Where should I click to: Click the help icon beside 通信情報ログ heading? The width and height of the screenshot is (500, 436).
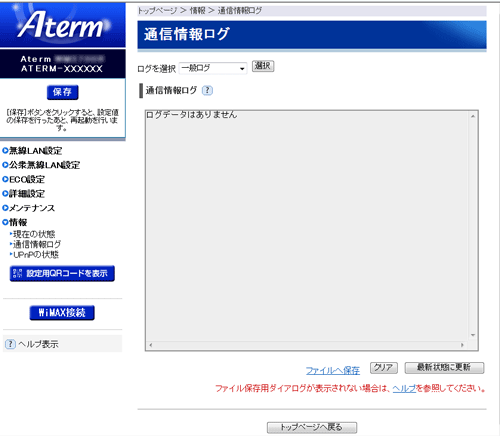click(207, 90)
